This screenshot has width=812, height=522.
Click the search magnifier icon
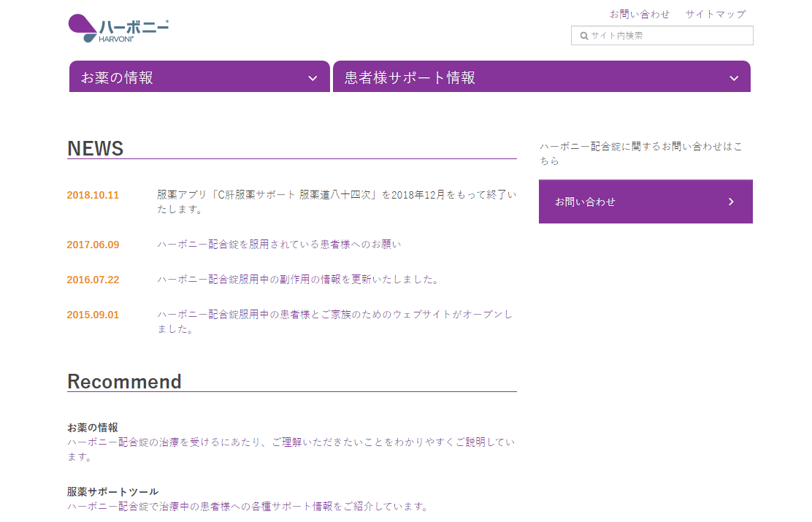(x=583, y=36)
